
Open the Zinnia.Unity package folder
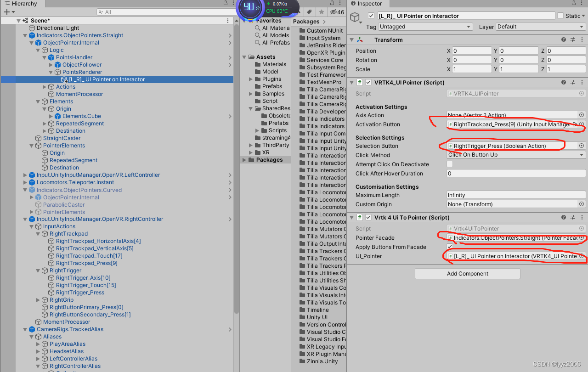pos(322,361)
